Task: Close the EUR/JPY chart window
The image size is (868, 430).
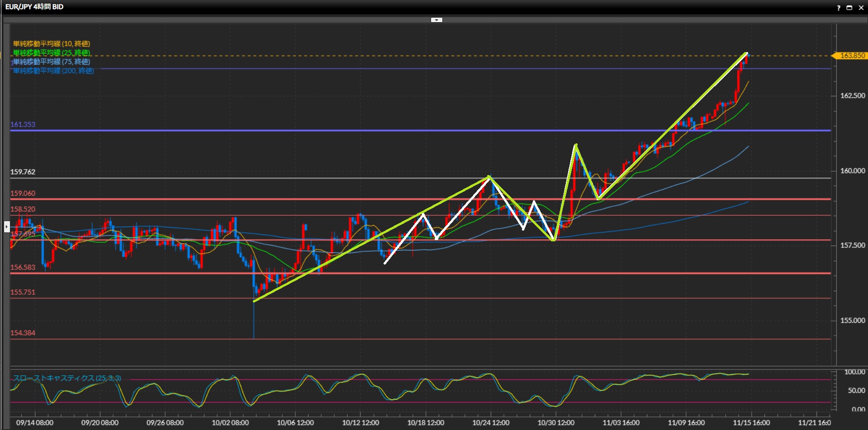Action: pyautogui.click(x=861, y=8)
